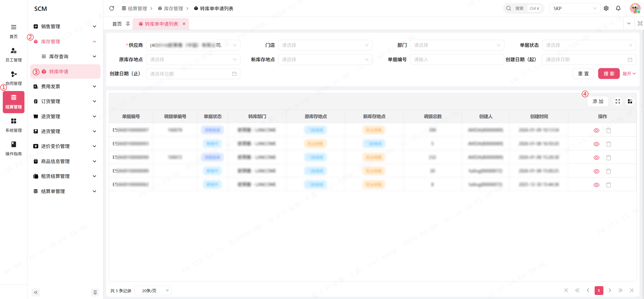Delete the first row using trash icon
The width and height of the screenshot is (644, 299).
pyautogui.click(x=608, y=130)
